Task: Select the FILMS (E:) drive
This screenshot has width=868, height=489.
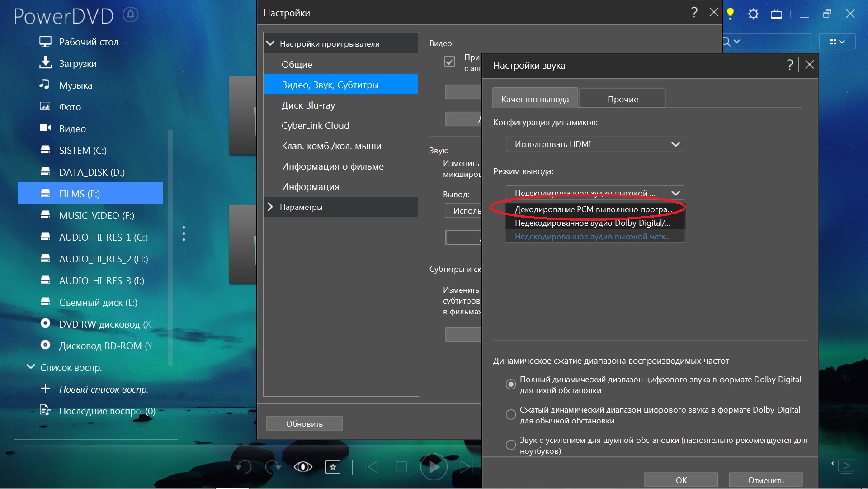Action: 90,193
